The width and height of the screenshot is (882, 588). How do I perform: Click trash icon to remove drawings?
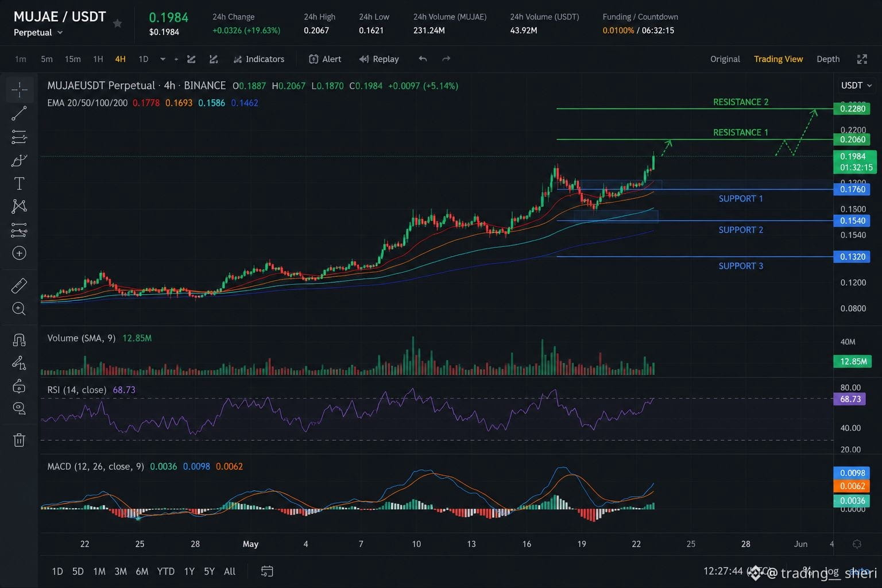[19, 440]
